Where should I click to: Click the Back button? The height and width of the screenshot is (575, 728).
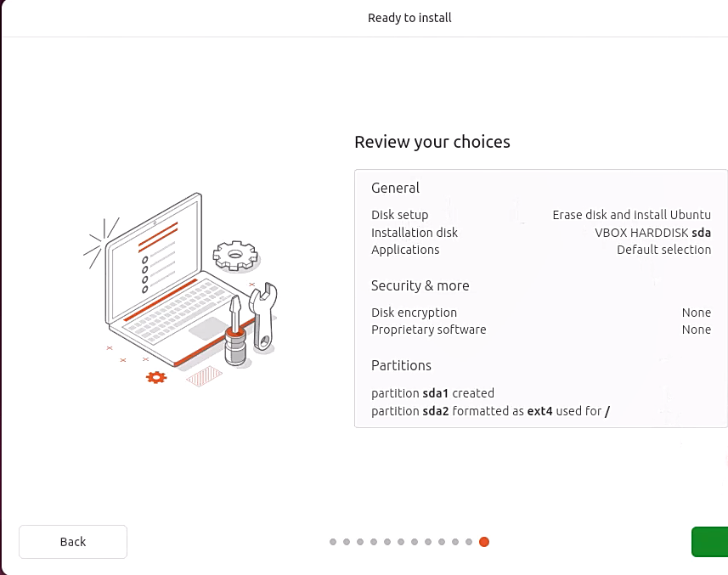tap(73, 542)
